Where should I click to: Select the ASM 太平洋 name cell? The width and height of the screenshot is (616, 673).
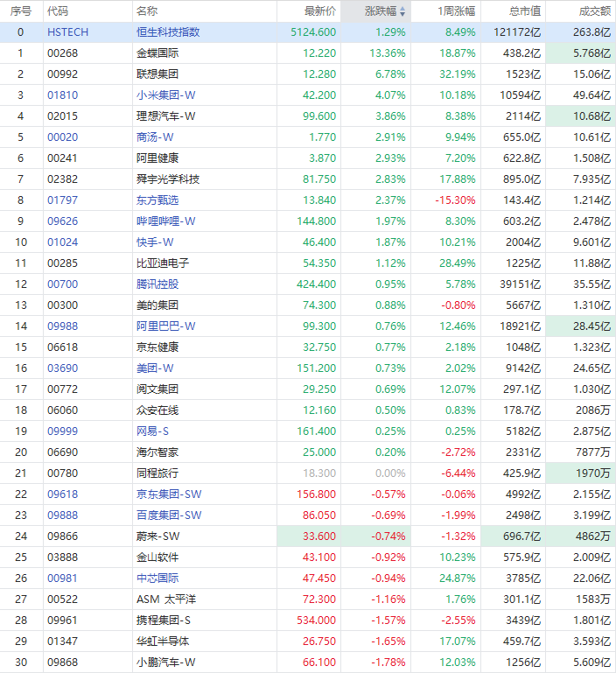point(205,599)
